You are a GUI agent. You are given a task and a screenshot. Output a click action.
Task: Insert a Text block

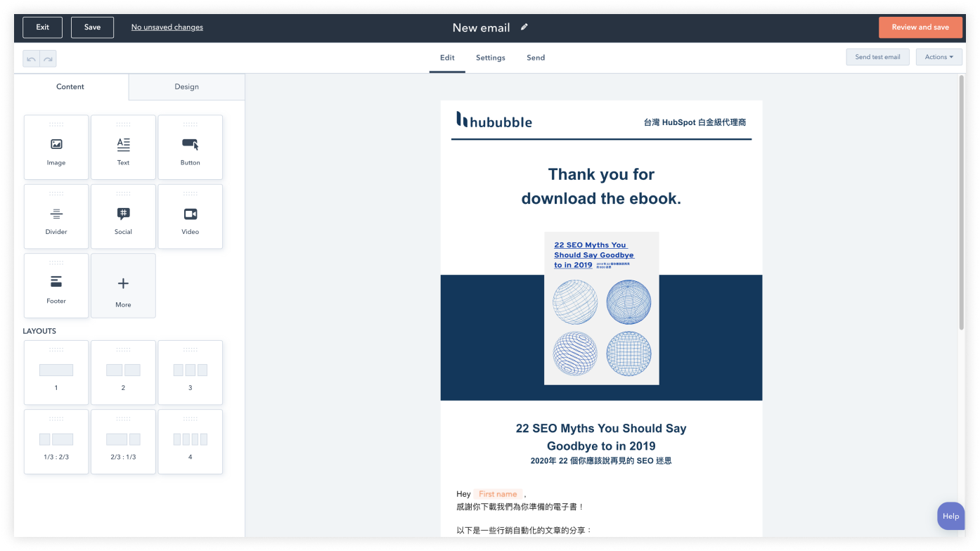point(123,147)
